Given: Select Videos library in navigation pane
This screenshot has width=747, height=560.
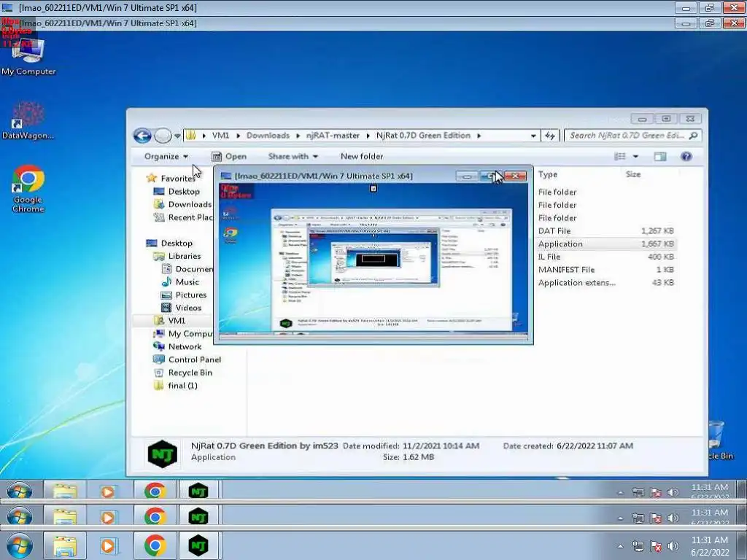Looking at the screenshot, I should pos(182,308).
